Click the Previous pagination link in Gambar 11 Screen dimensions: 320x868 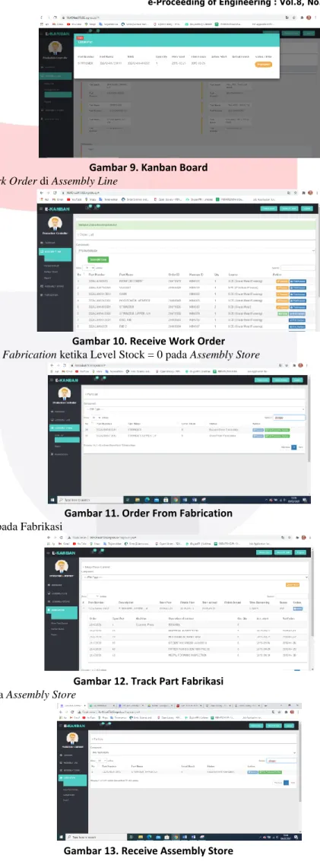pyautogui.click(x=284, y=447)
